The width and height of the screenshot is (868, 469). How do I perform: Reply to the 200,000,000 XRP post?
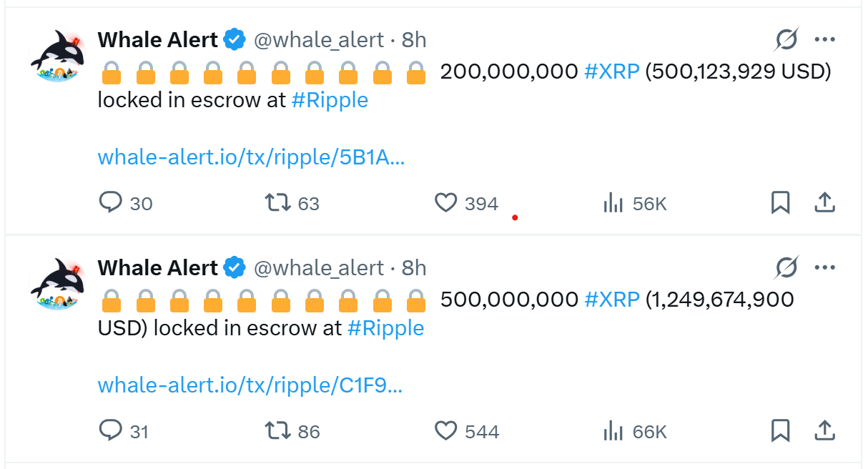[111, 203]
